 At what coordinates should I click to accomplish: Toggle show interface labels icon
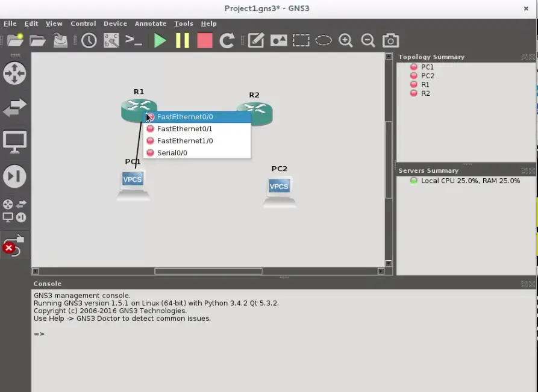111,40
